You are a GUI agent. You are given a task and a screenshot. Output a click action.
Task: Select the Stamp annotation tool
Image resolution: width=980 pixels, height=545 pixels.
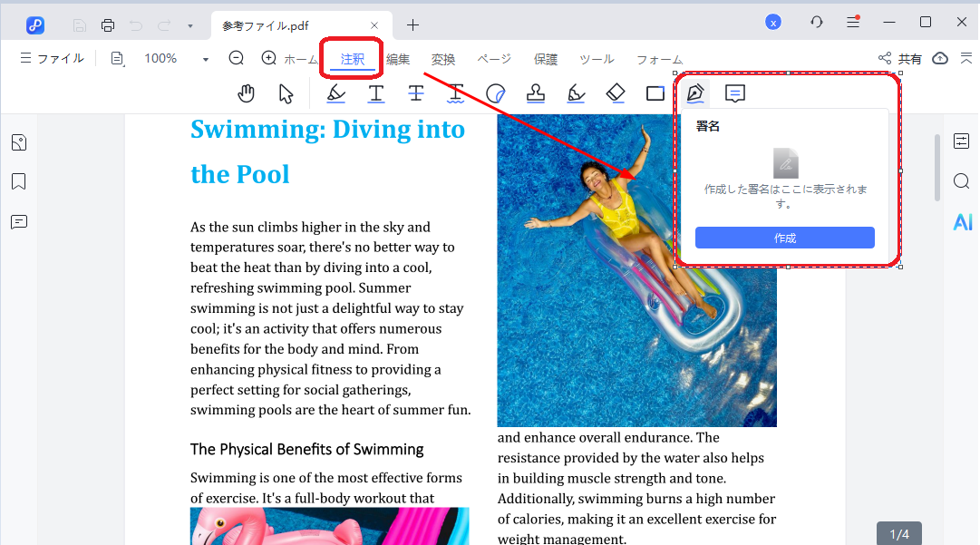point(536,93)
